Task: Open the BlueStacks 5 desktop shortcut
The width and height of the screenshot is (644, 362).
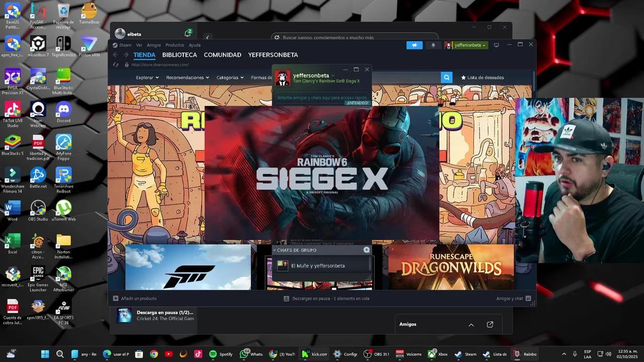Action: click(13, 145)
